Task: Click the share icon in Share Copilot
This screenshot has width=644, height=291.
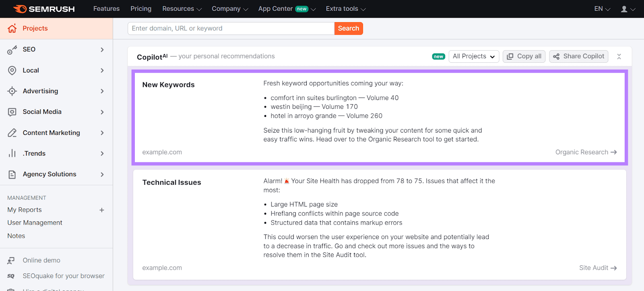Action: pos(556,57)
